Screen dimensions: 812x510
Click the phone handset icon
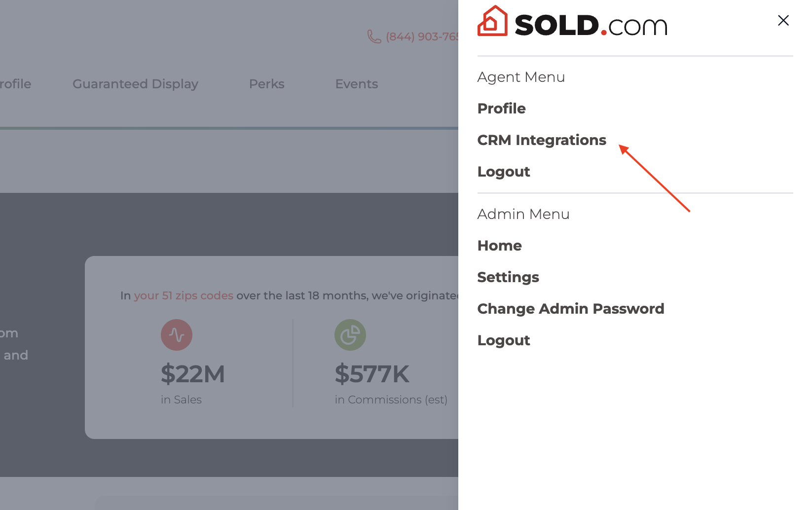coord(374,36)
